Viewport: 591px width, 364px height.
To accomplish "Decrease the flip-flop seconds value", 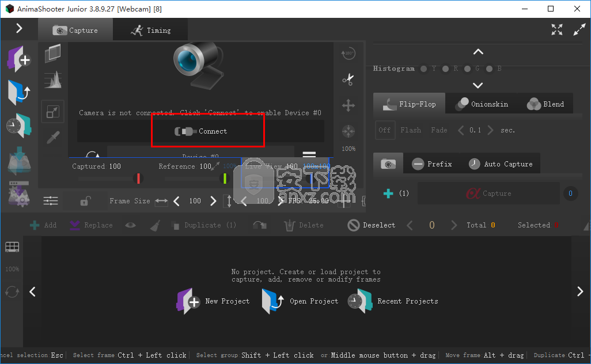I will click(x=461, y=130).
